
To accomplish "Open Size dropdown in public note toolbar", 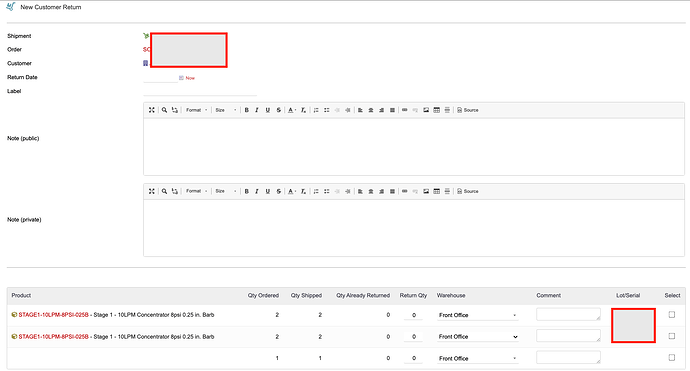I will pos(226,110).
